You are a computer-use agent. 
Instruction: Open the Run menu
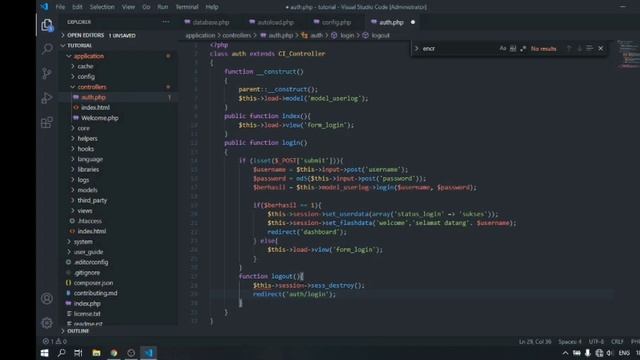click(162, 7)
